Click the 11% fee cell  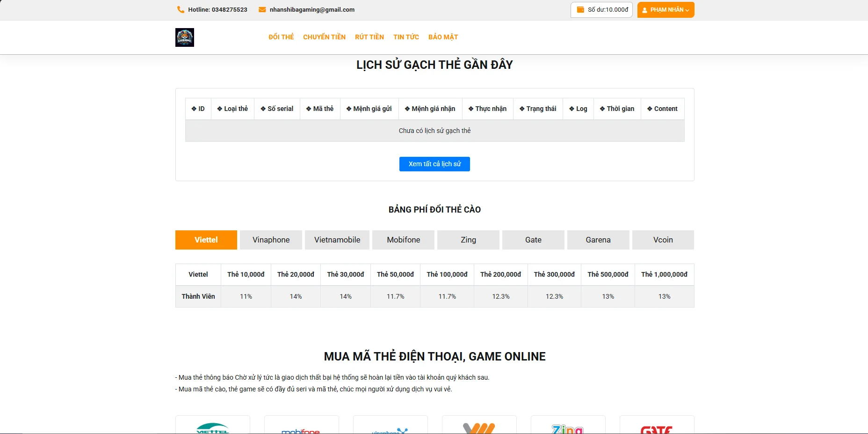[x=246, y=296]
